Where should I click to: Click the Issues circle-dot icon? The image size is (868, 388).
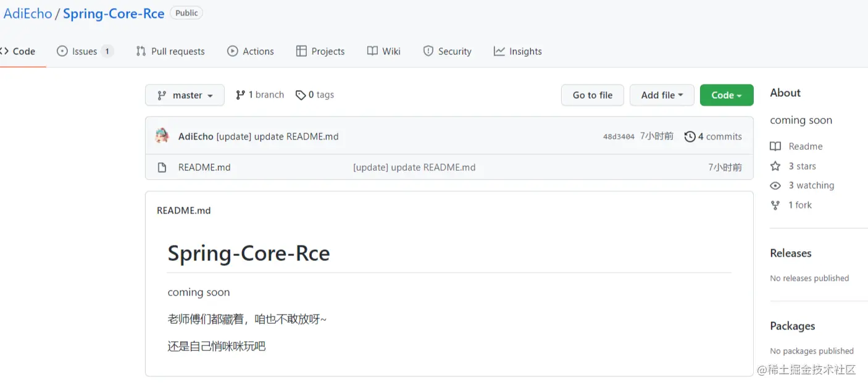[62, 51]
